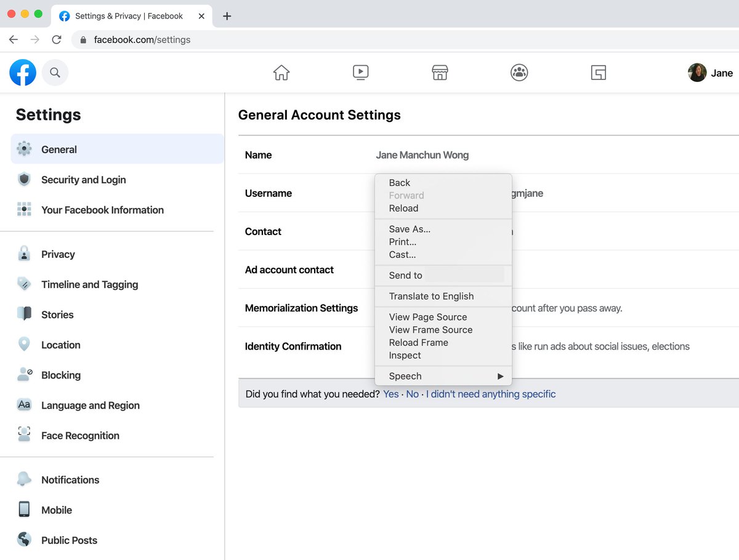The width and height of the screenshot is (739, 560).
Task: Click the Face Recognition icon
Action: point(24,434)
